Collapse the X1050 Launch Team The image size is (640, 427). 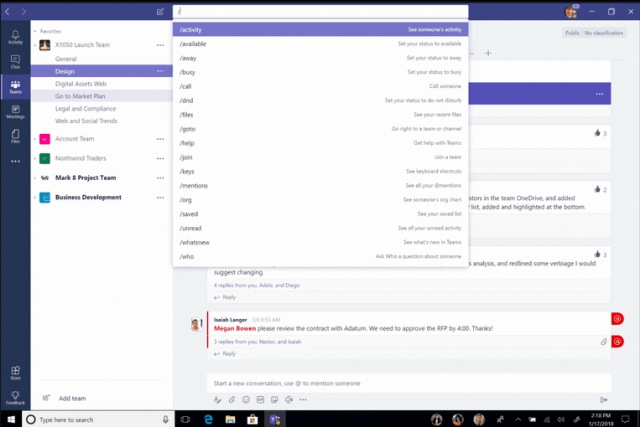[35, 45]
